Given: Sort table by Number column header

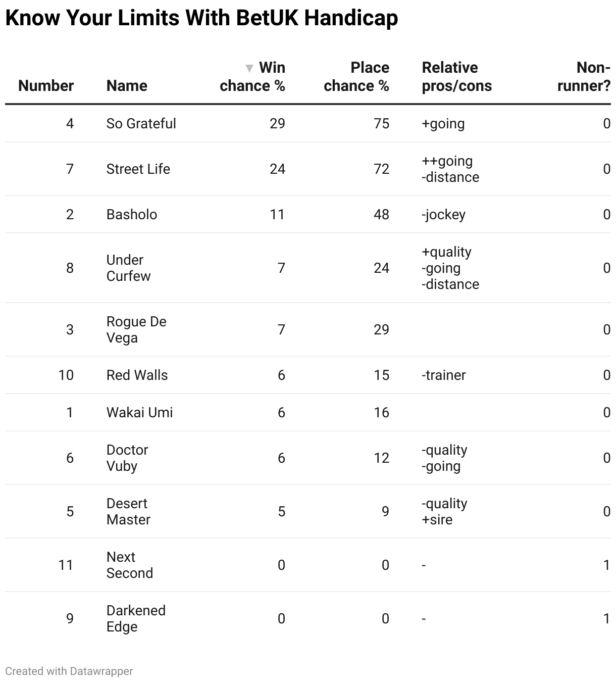Looking at the screenshot, I should coord(46,85).
